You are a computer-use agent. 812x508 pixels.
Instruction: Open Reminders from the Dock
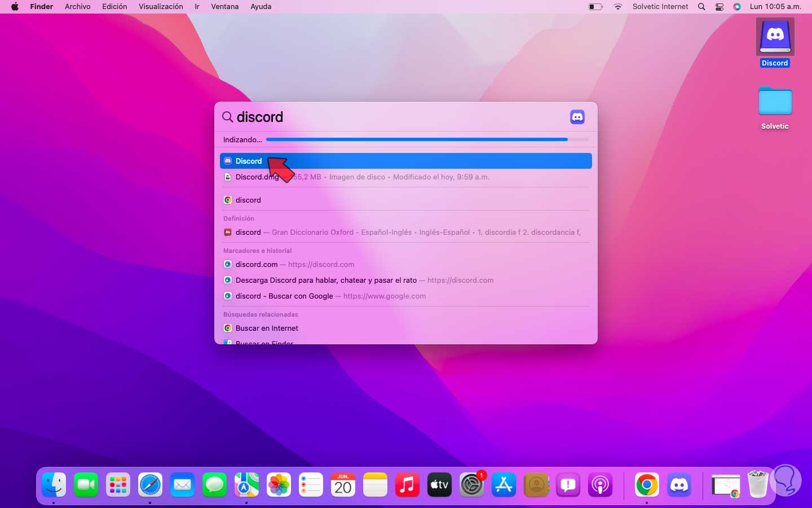click(311, 485)
